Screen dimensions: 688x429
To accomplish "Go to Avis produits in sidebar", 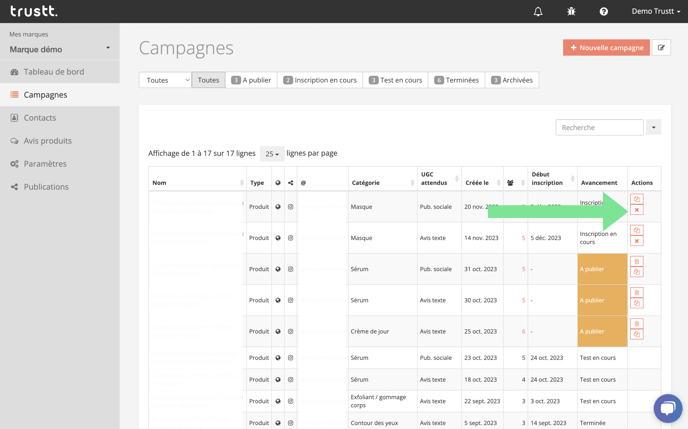I will (x=48, y=141).
